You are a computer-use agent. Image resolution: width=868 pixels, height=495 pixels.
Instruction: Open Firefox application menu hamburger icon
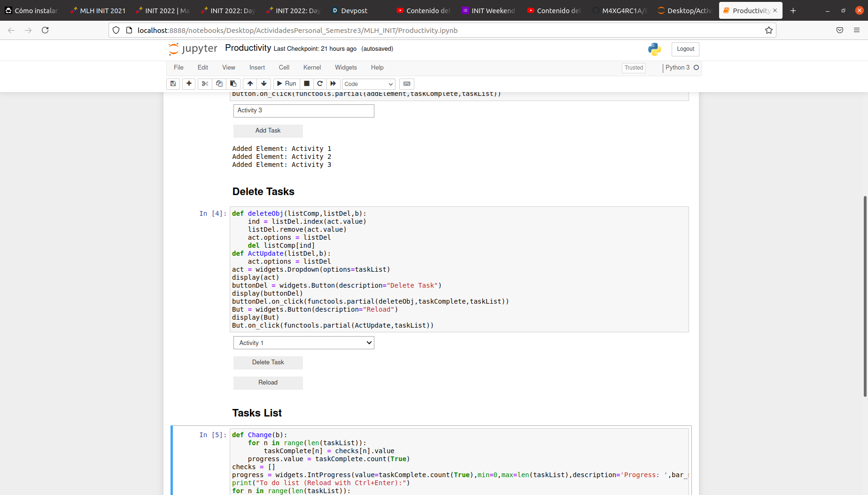click(857, 30)
